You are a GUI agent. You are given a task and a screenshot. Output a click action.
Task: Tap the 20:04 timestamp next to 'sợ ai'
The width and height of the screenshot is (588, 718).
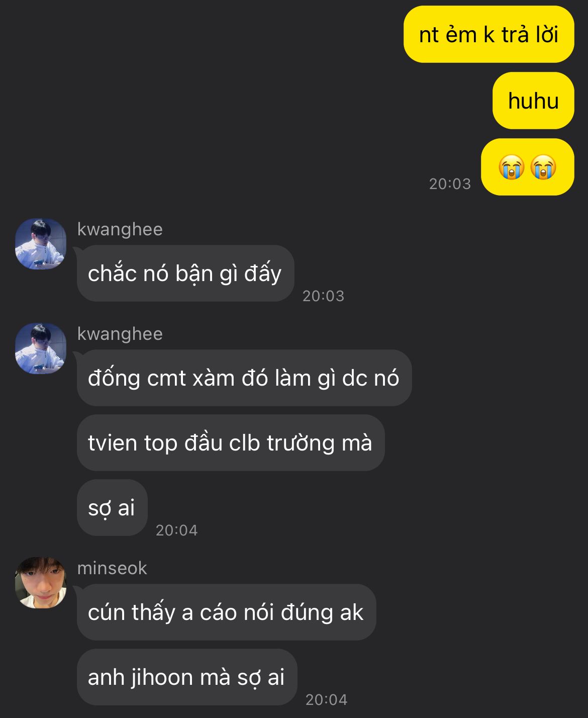[x=176, y=530]
